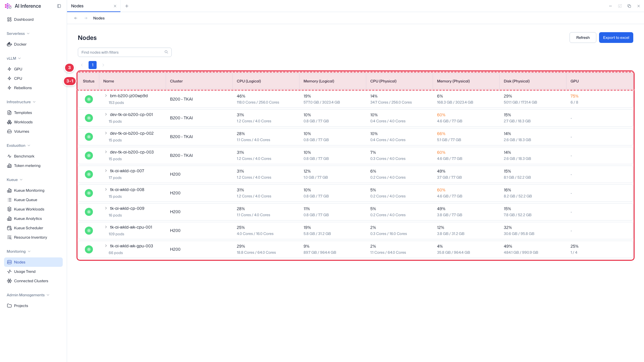Go to pagination page 1

pos(93,65)
